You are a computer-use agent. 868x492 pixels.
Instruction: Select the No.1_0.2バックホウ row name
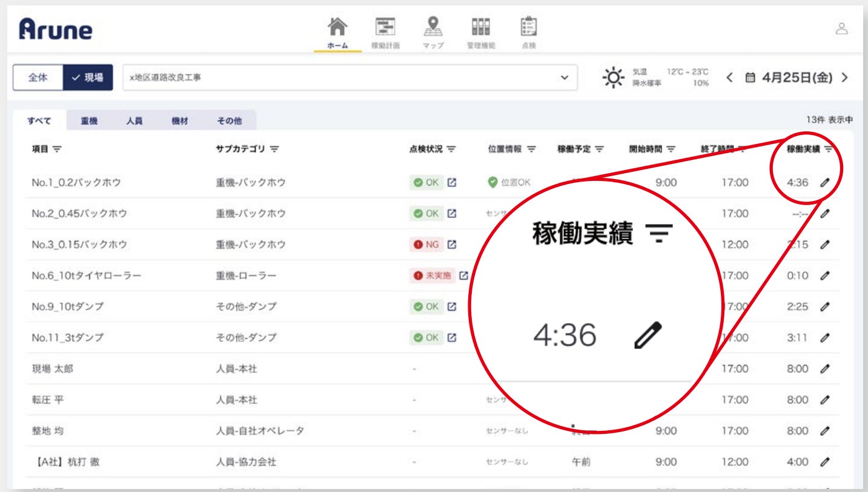click(x=76, y=182)
